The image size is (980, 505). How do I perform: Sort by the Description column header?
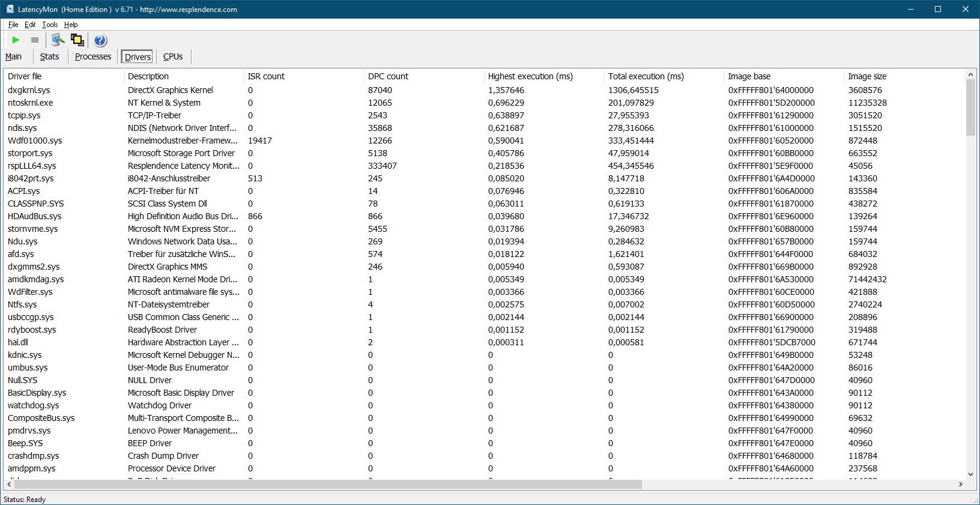(x=184, y=76)
